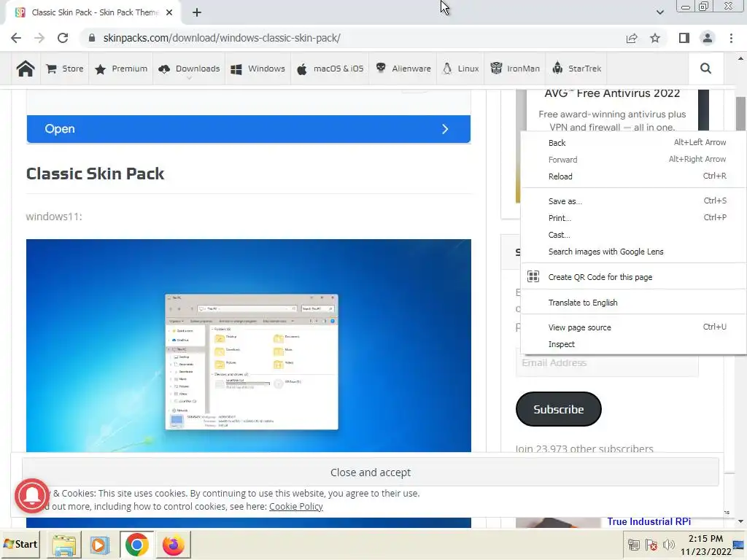Click the page vertical scrollbar thumb
Image resolution: width=747 pixels, height=560 pixels.
point(740,113)
